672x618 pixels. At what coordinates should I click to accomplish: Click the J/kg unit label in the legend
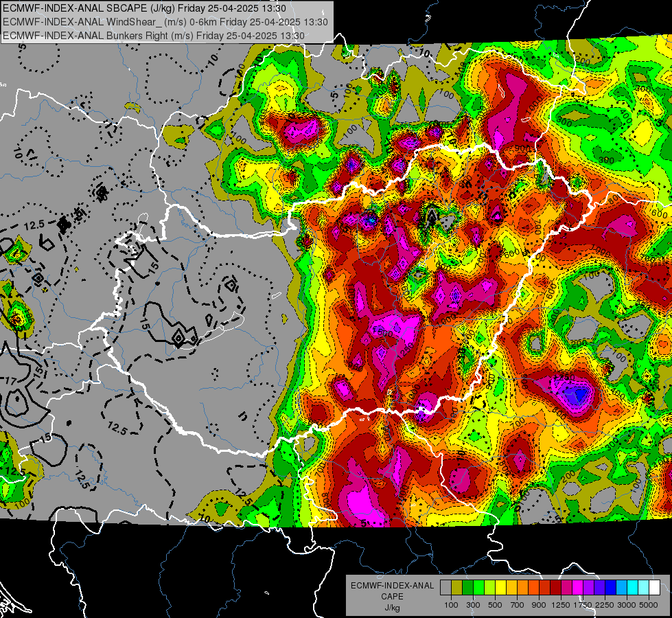pos(392,608)
